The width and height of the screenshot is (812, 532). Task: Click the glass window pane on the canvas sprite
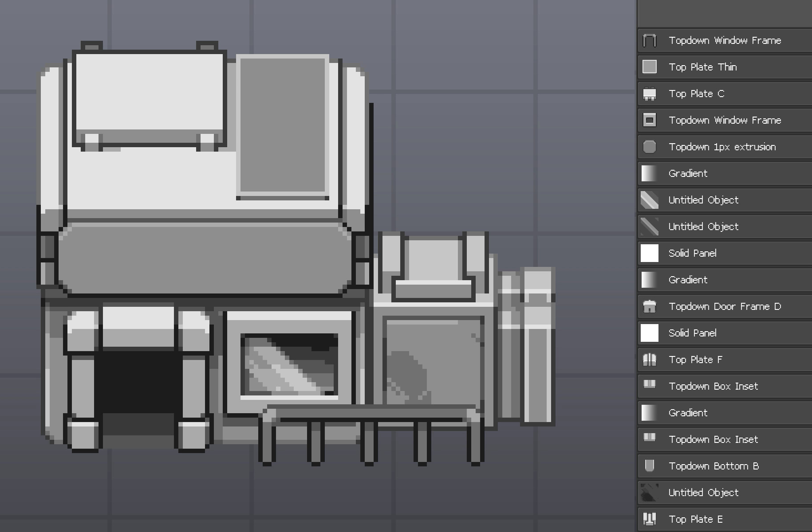pyautogui.click(x=289, y=364)
